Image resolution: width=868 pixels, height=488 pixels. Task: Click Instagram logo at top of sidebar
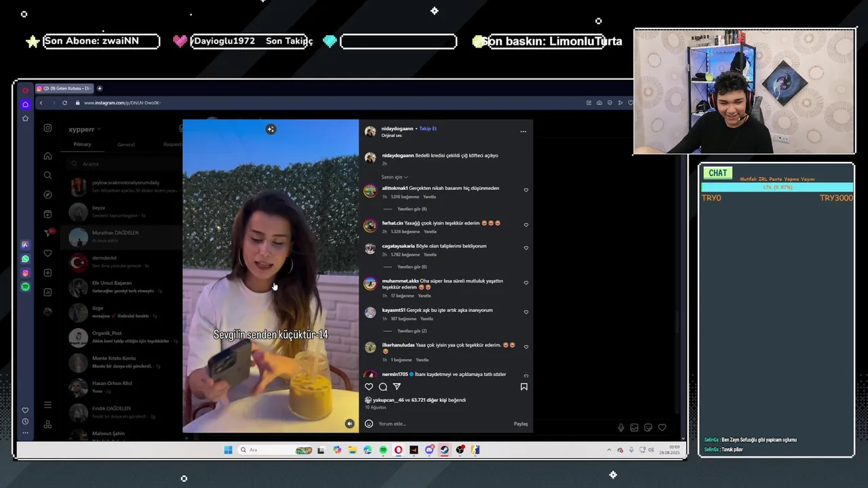pyautogui.click(x=47, y=128)
